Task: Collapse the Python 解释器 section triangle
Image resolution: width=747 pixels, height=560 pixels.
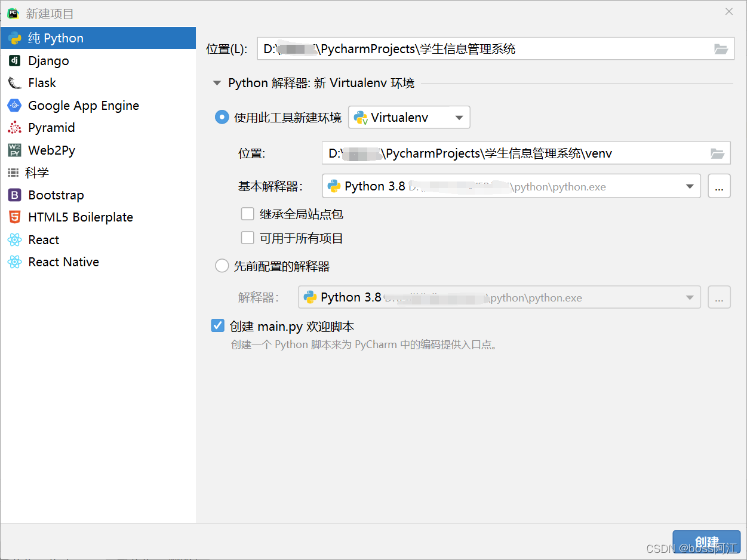Action: coord(217,84)
